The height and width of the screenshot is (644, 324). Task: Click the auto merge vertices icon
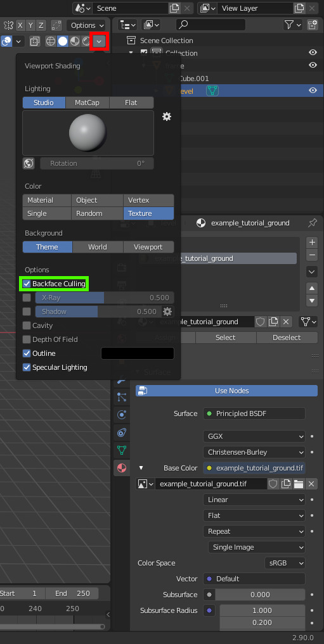(56, 25)
